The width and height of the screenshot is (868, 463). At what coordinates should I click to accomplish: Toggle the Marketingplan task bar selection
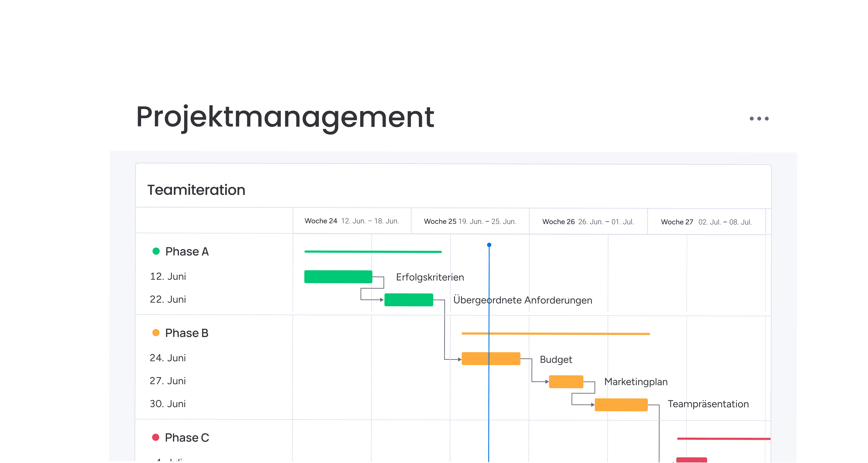pyautogui.click(x=567, y=382)
